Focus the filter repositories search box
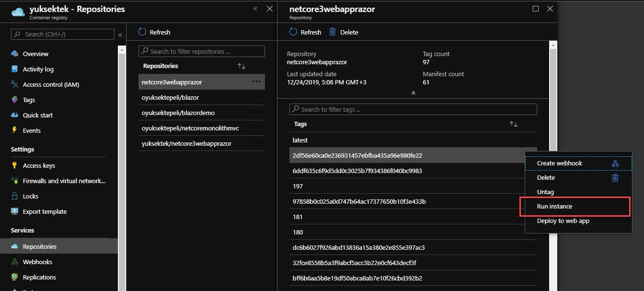The width and height of the screenshot is (644, 291). [x=202, y=51]
